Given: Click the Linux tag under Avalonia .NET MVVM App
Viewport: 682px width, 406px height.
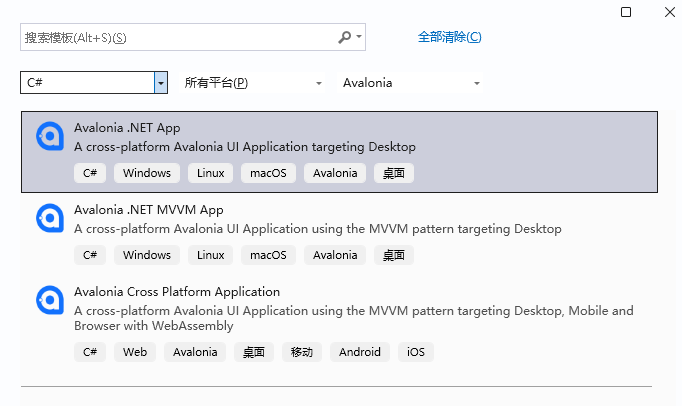Looking at the screenshot, I should pos(211,255).
